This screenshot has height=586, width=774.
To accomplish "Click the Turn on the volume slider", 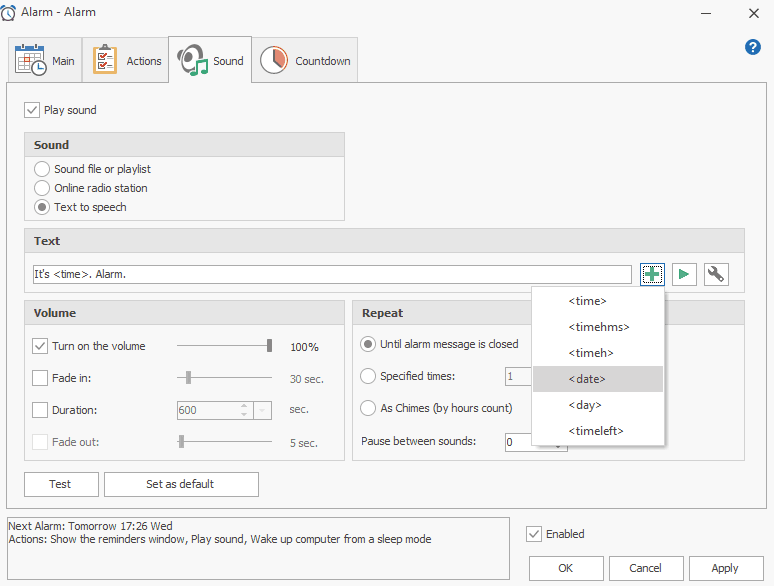I will click(x=224, y=346).
